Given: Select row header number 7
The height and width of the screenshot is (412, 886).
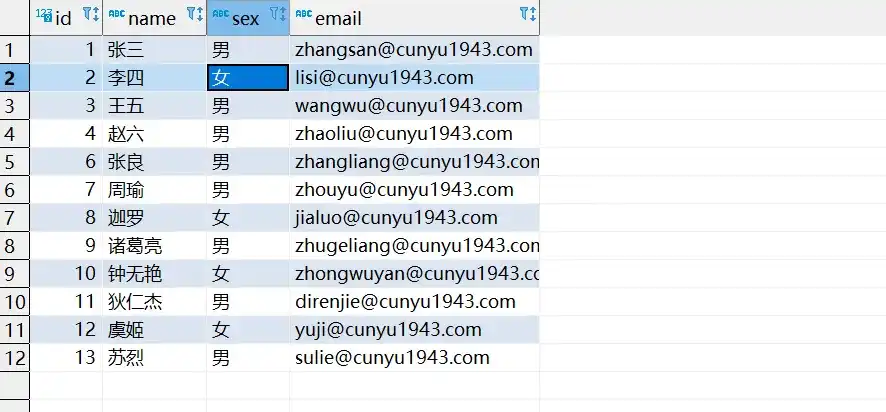Looking at the screenshot, I should click(15, 218).
